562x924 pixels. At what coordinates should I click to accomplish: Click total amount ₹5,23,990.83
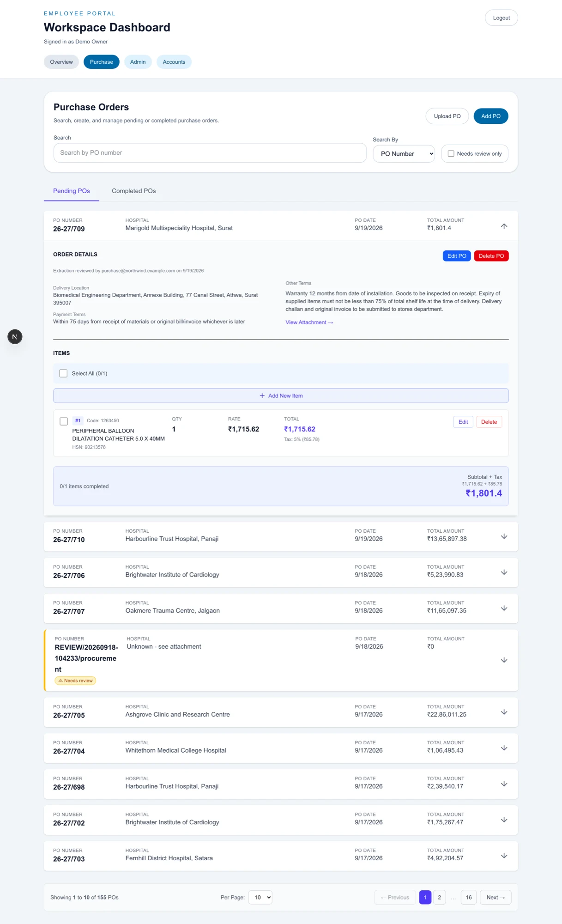click(x=445, y=575)
